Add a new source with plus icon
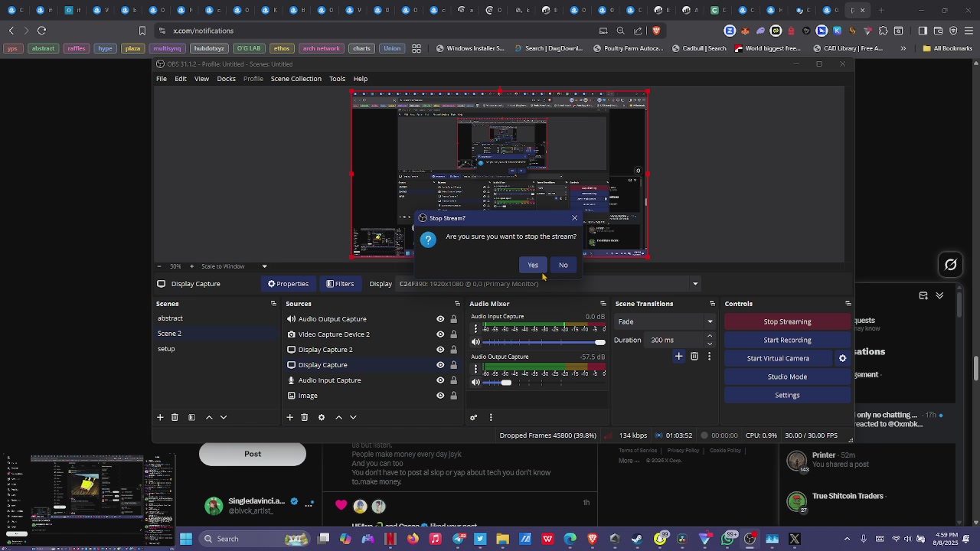Viewport: 980px width, 551px height. coord(289,417)
